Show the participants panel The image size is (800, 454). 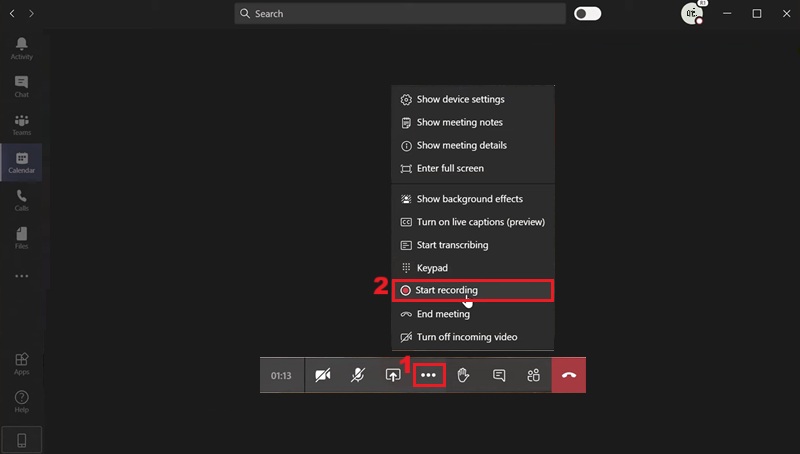click(x=533, y=375)
